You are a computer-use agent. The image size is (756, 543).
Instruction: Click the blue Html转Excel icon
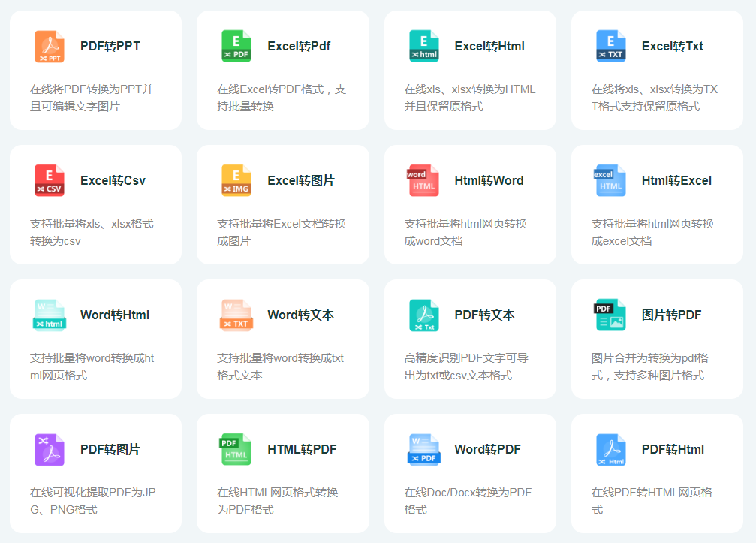coord(610,181)
